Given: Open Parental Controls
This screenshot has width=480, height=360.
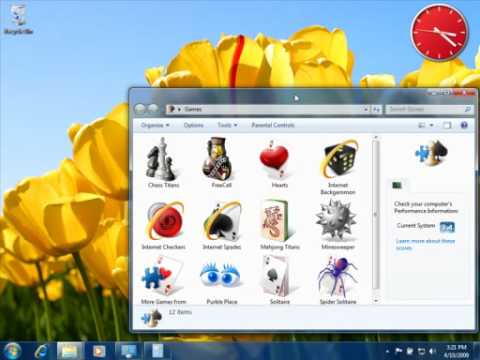Looking at the screenshot, I should pyautogui.click(x=273, y=125).
